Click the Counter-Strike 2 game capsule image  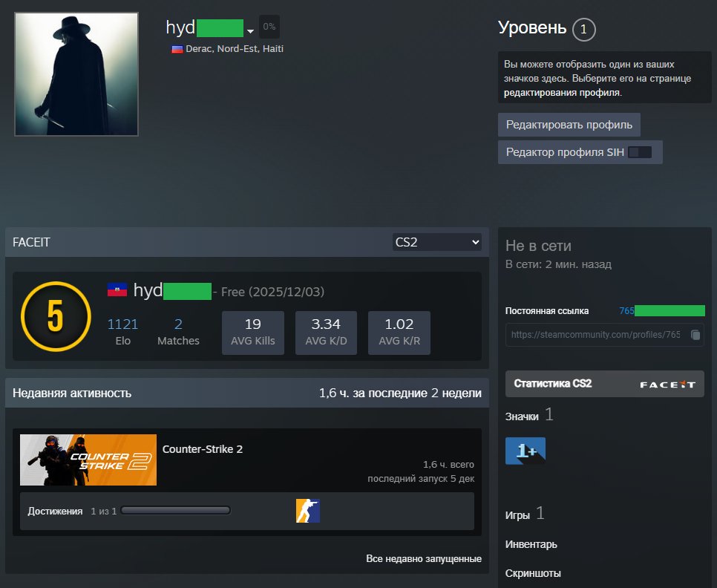pos(88,460)
